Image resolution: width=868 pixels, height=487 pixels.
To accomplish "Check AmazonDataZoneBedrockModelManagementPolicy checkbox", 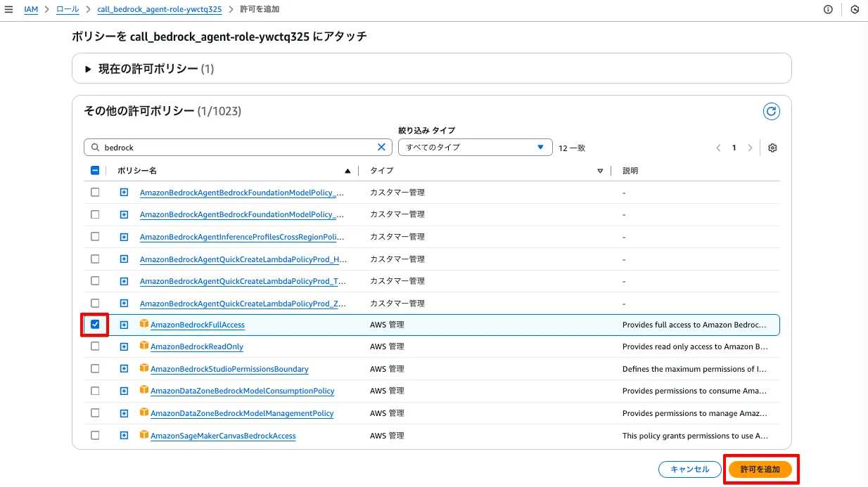I will click(95, 413).
